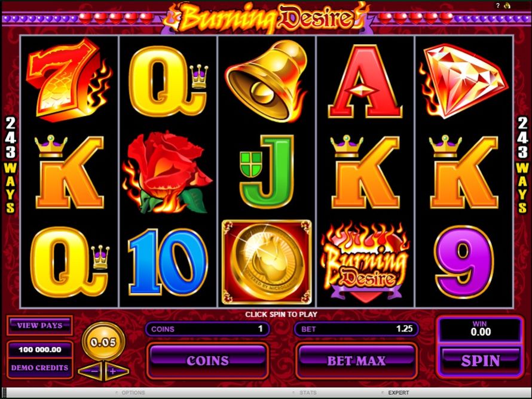Screen dimensions: 532x399
Task: Open the Options menu
Action: (131, 392)
